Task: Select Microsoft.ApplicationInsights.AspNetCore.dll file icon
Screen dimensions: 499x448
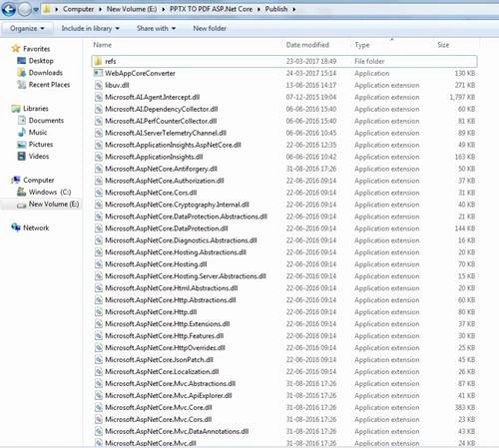Action: pyautogui.click(x=98, y=145)
